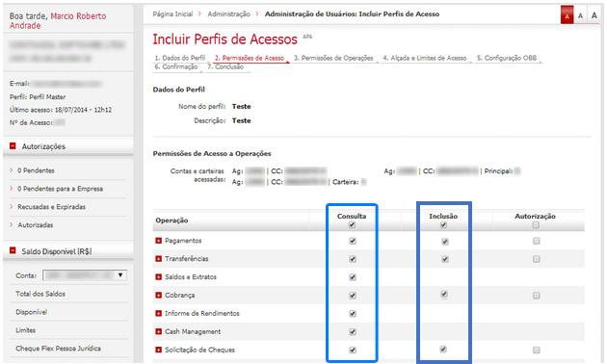
Task: Open step 3 Permissões de Operações
Action: point(333,58)
